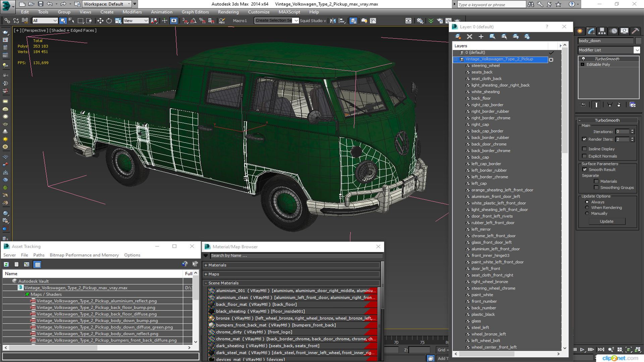Open the Create command panel tab
The width and height of the screenshot is (644, 362).
pyautogui.click(x=580, y=31)
